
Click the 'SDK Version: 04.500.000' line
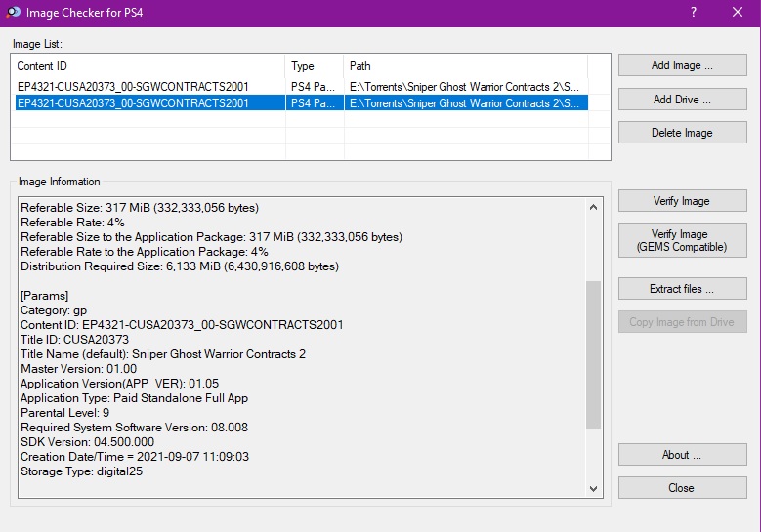click(87, 442)
